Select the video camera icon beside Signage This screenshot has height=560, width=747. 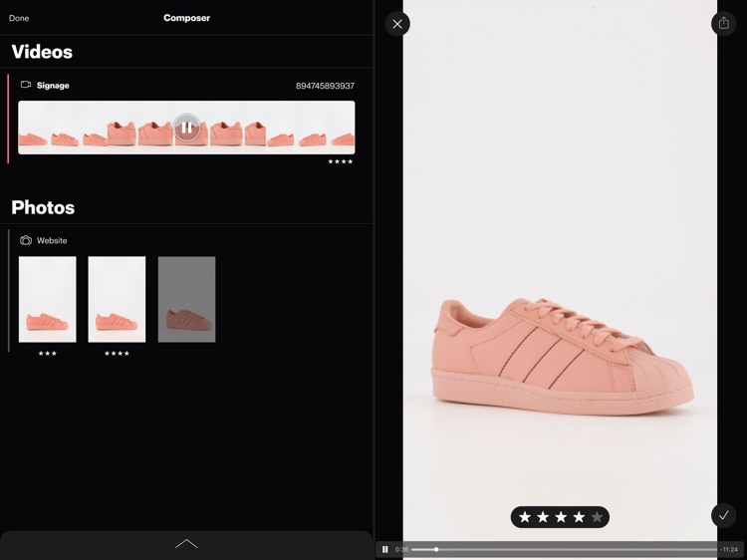pos(26,85)
